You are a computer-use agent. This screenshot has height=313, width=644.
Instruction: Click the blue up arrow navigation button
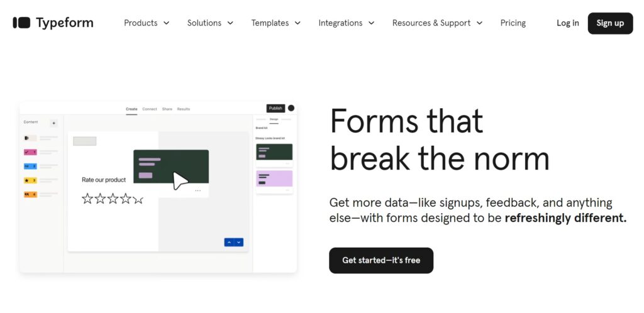(229, 242)
